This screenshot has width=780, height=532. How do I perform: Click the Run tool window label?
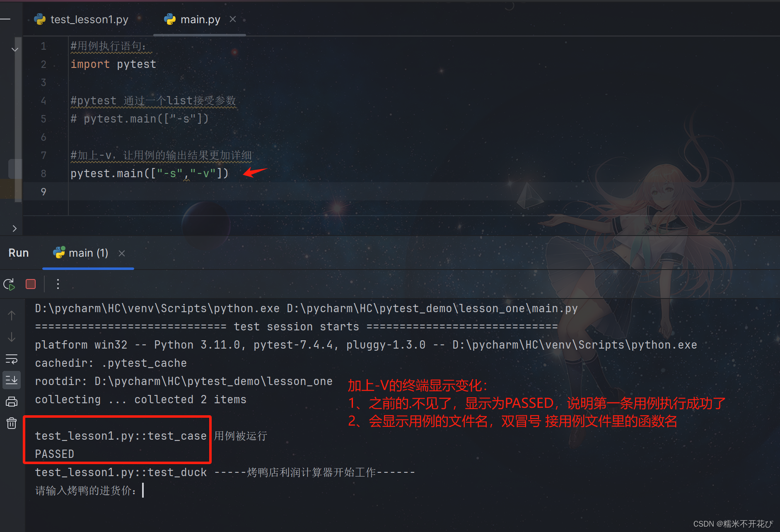click(19, 253)
